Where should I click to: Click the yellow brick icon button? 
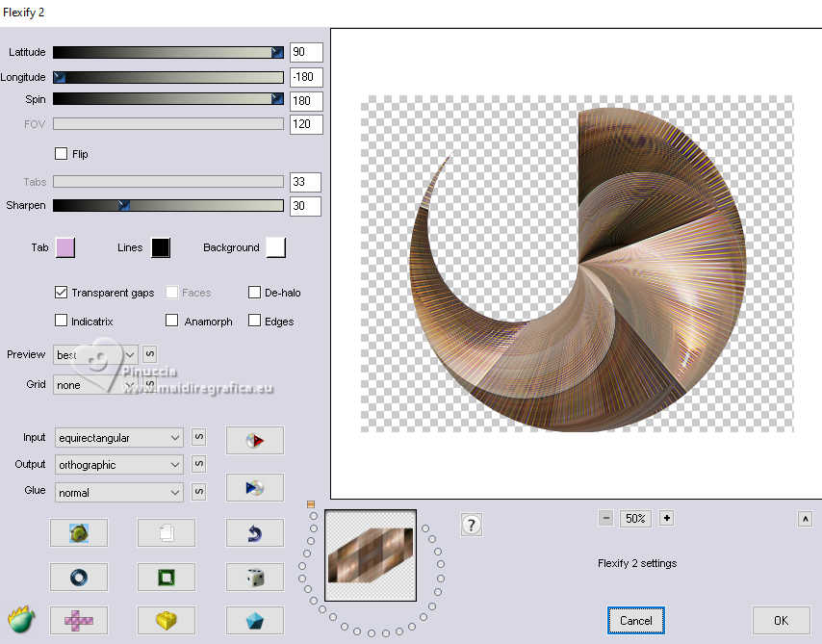click(x=167, y=620)
